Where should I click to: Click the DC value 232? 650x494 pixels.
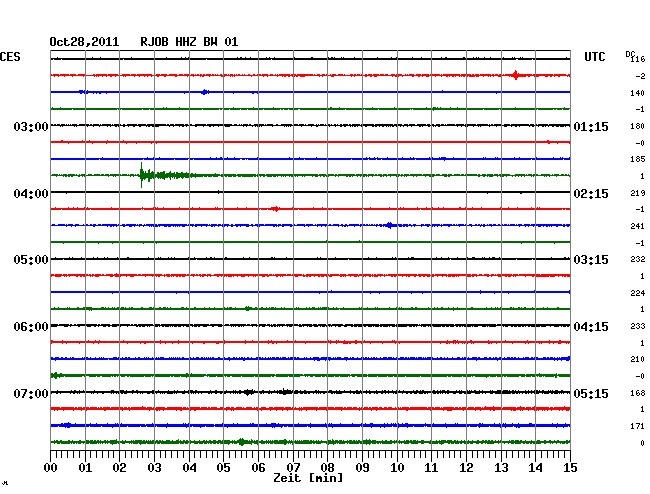[637, 259]
